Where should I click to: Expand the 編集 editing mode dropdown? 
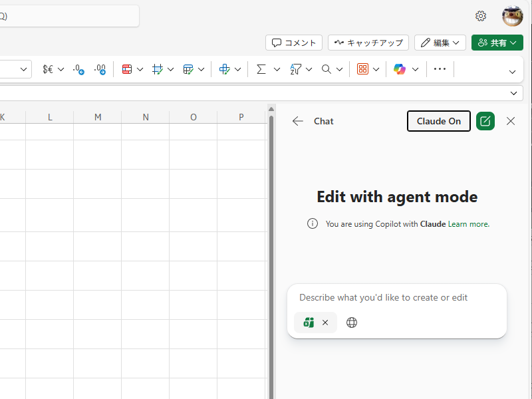click(440, 43)
